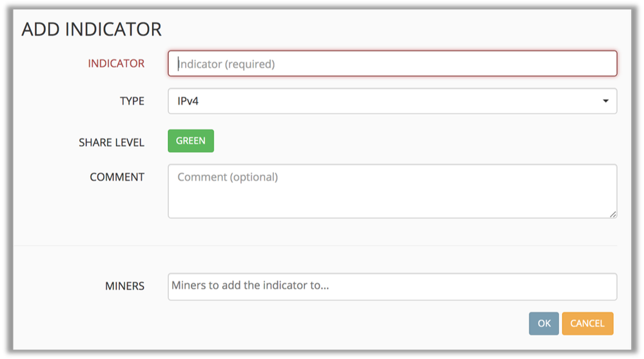Click the red INDICATOR field label
The height and width of the screenshot is (359, 644).
click(116, 64)
